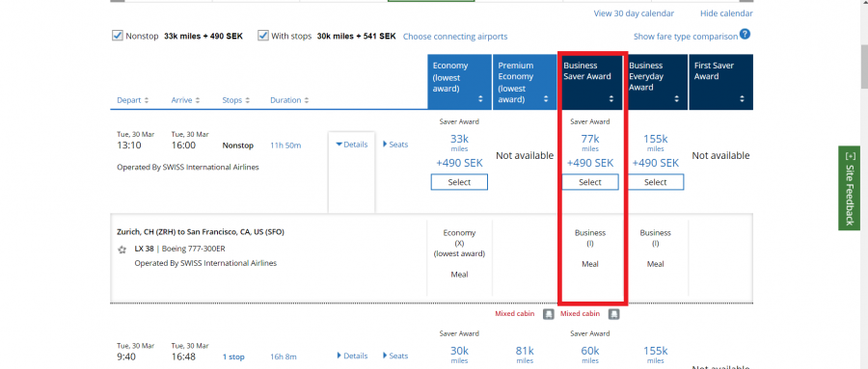The width and height of the screenshot is (868, 369).
Task: Sort by First Saver Award column header
Action: (720, 82)
